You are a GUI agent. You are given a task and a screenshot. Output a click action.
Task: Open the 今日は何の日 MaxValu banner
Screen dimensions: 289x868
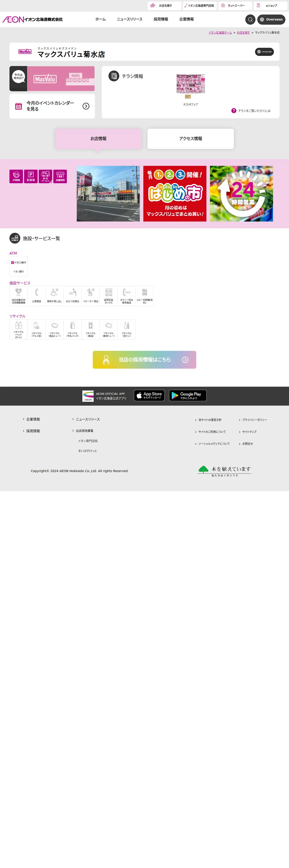click(x=52, y=78)
